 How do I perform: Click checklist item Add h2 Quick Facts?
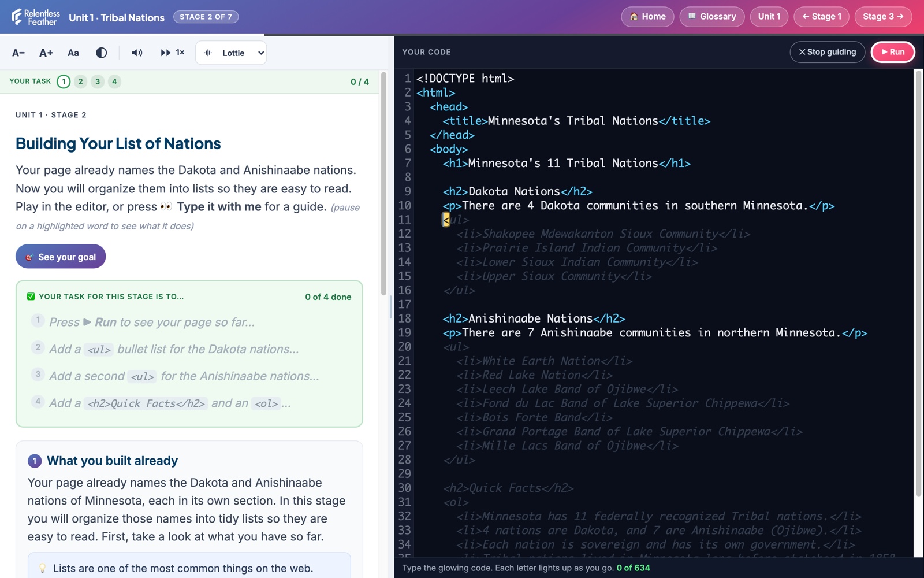[189, 403]
